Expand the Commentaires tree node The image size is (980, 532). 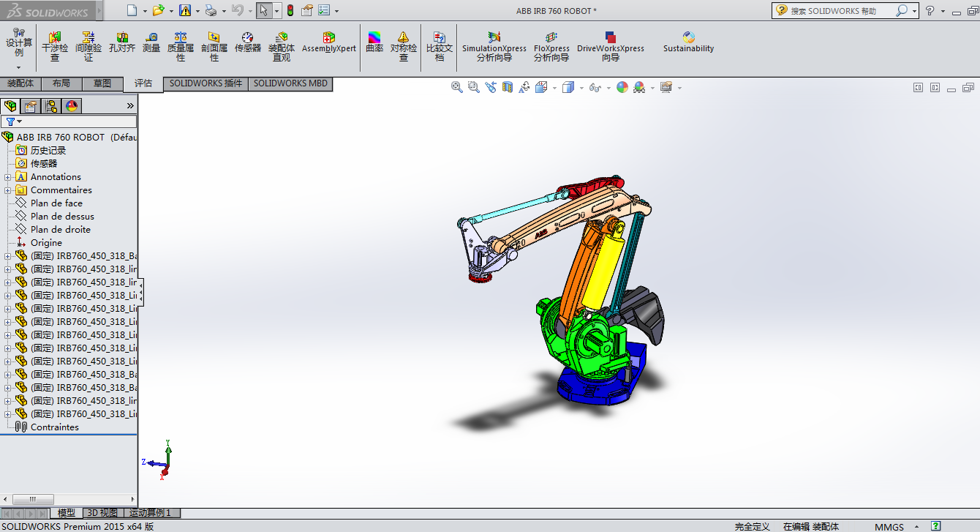coord(8,190)
